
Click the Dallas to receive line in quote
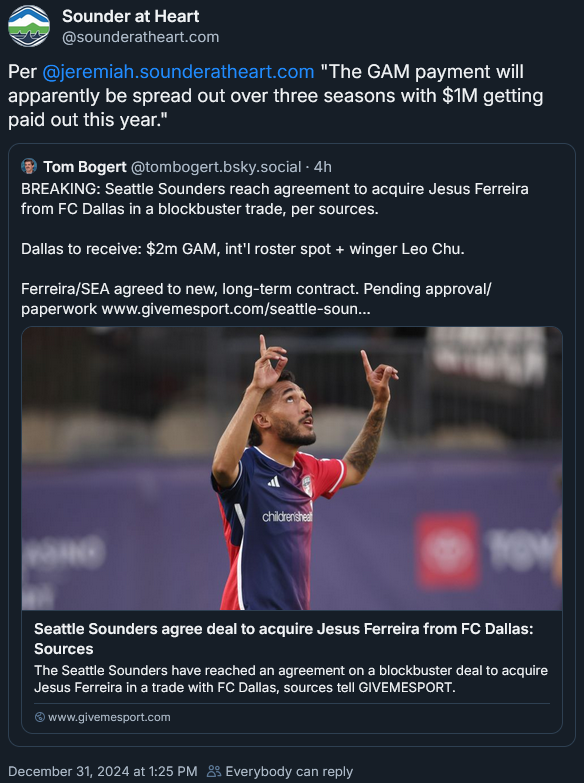coord(243,249)
